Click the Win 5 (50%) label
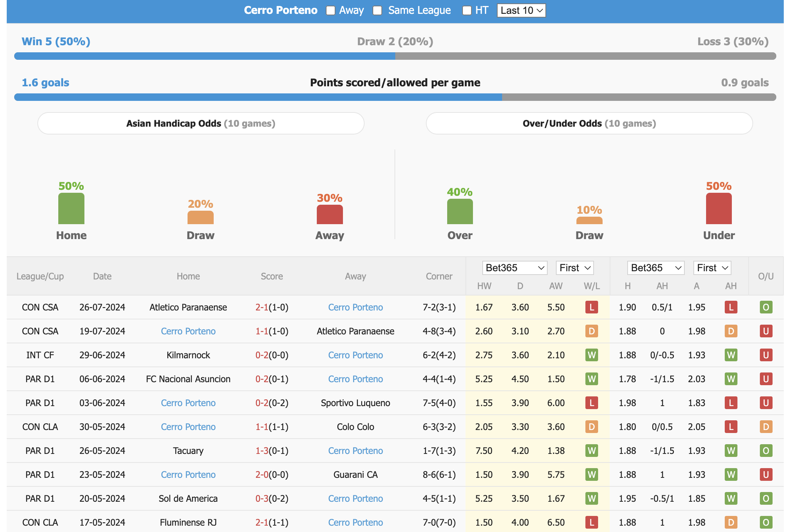The width and height of the screenshot is (789, 532). [56, 41]
